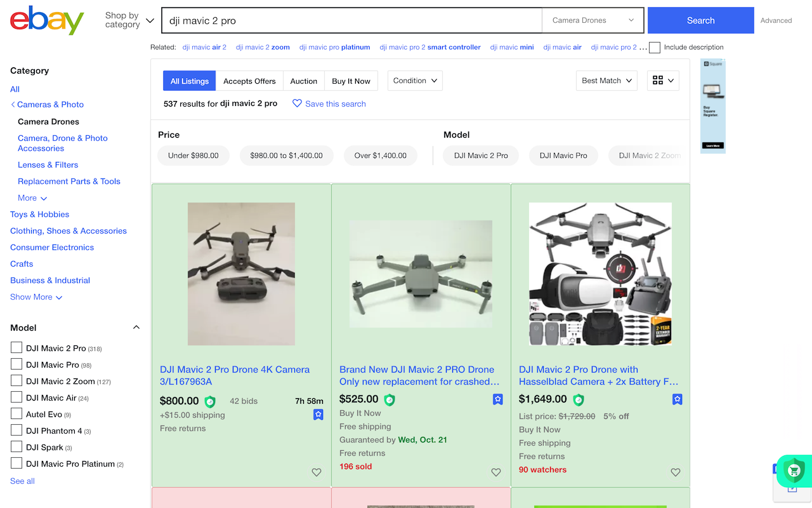Click Save this search link

[336, 104]
